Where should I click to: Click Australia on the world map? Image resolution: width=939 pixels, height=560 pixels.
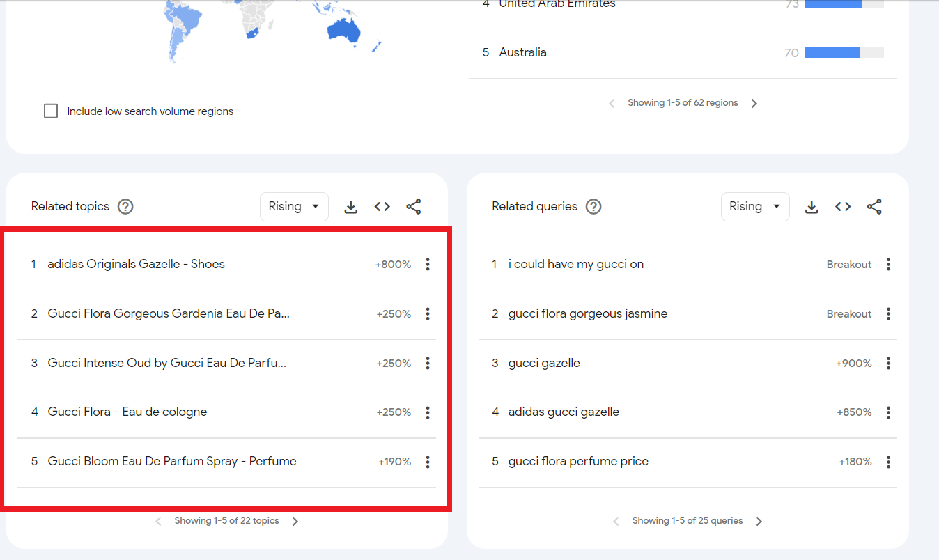tap(343, 33)
